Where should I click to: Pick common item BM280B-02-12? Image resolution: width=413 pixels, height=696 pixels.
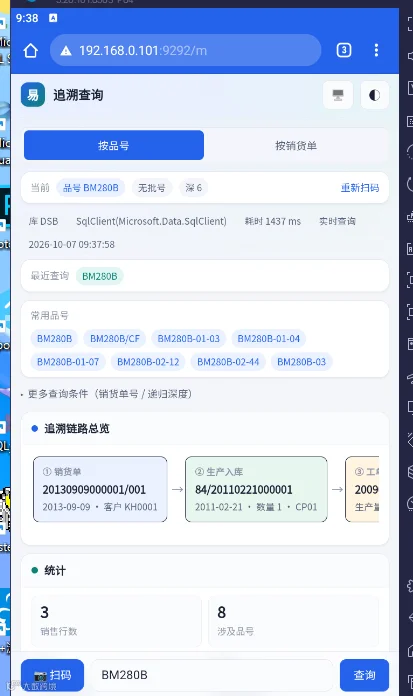tap(148, 362)
